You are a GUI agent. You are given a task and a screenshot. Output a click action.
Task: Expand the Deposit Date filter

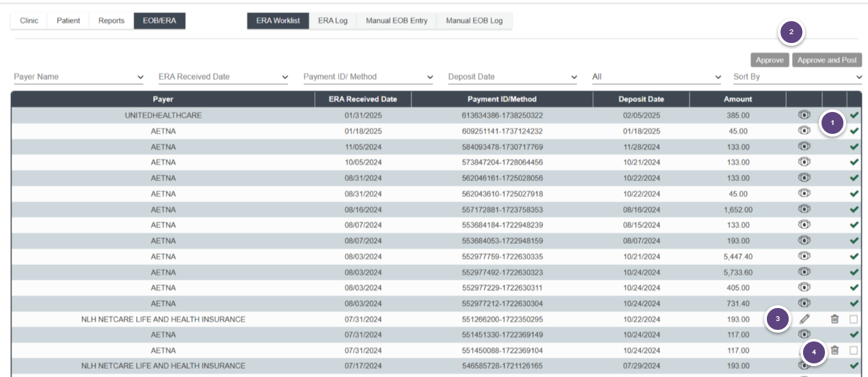pyautogui.click(x=513, y=77)
